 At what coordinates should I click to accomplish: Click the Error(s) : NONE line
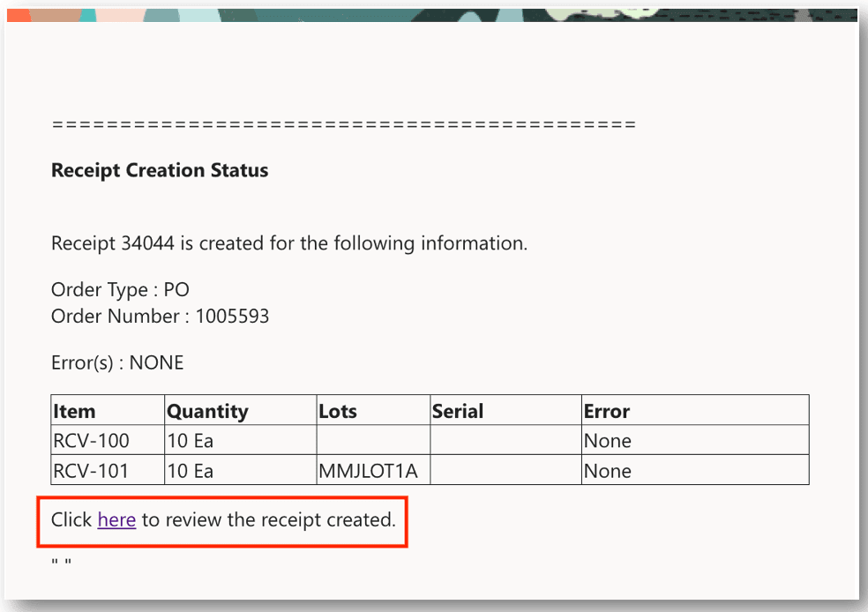[117, 362]
